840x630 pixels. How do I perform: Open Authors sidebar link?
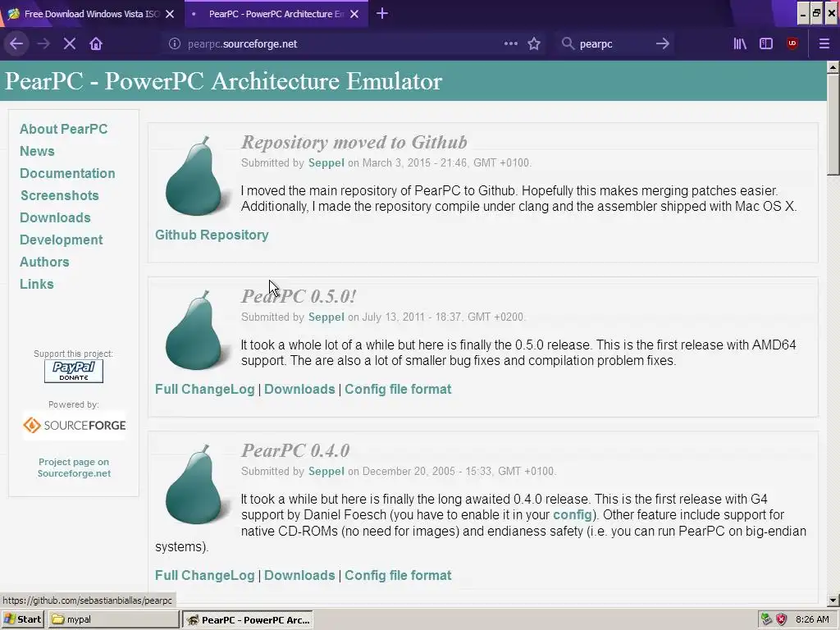pyautogui.click(x=44, y=262)
